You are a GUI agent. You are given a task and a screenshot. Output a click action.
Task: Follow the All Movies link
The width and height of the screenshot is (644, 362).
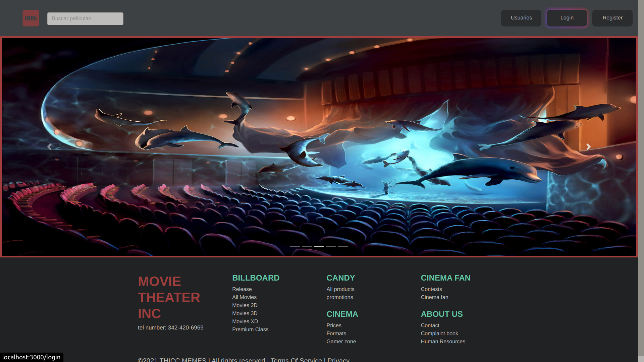tap(244, 297)
